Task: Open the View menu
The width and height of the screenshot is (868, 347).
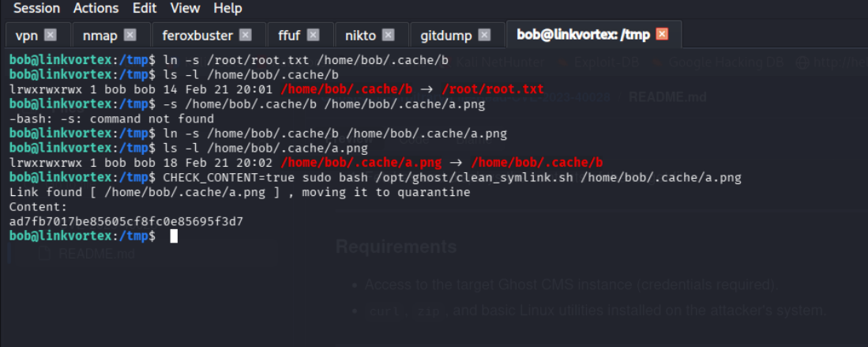Action: tap(185, 9)
